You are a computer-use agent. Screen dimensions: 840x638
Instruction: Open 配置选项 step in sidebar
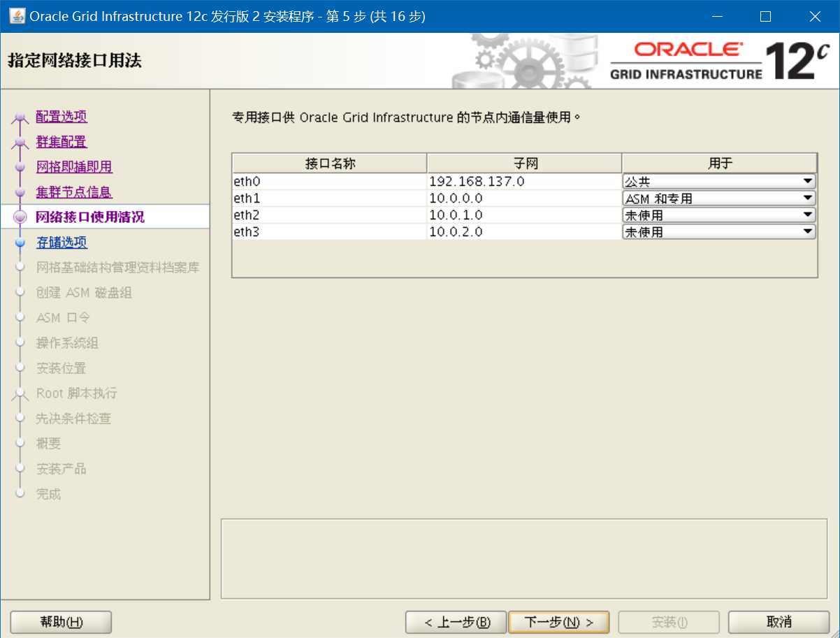[61, 117]
